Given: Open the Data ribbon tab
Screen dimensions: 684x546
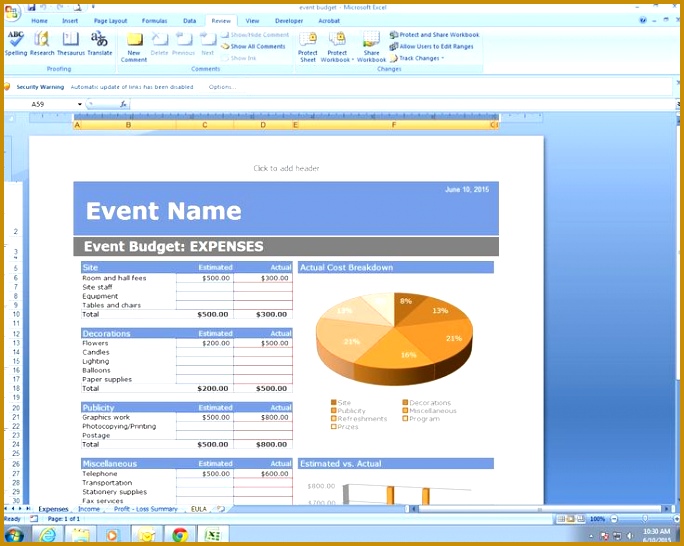Looking at the screenshot, I should pos(189,20).
